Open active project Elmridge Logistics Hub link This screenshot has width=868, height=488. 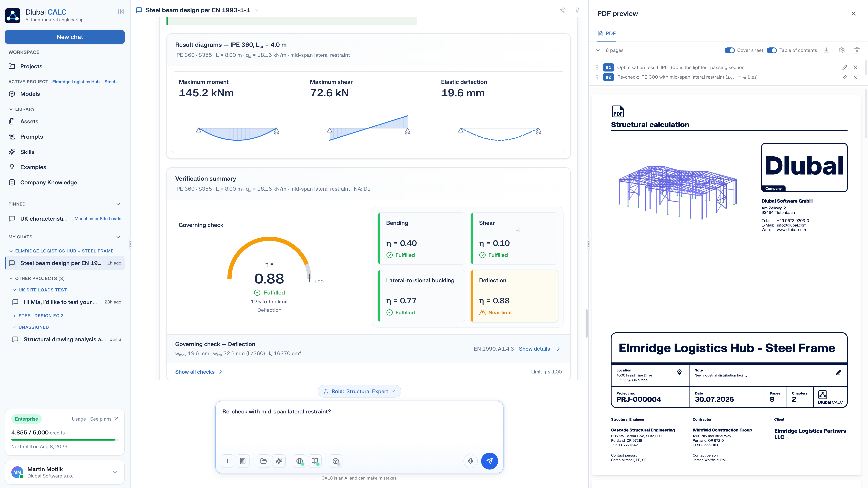tap(85, 82)
